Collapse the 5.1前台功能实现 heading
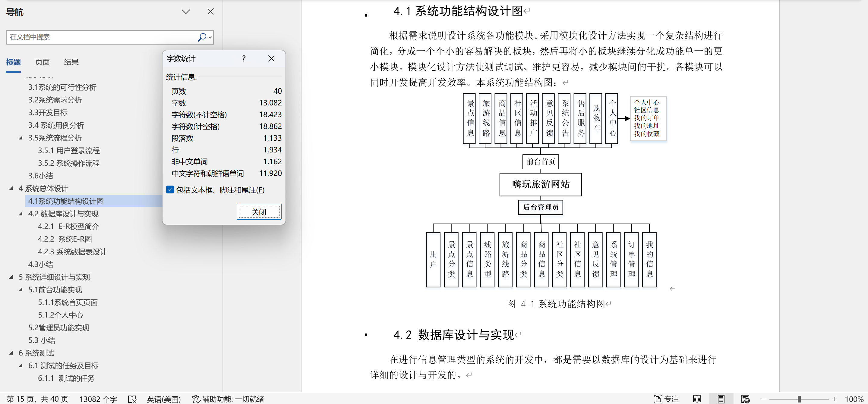868x404 pixels. [x=21, y=290]
